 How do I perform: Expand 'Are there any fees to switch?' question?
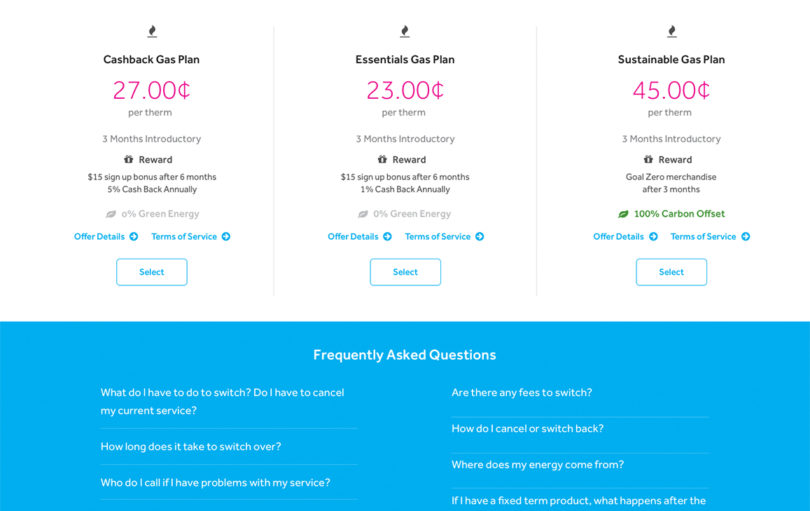pos(522,393)
